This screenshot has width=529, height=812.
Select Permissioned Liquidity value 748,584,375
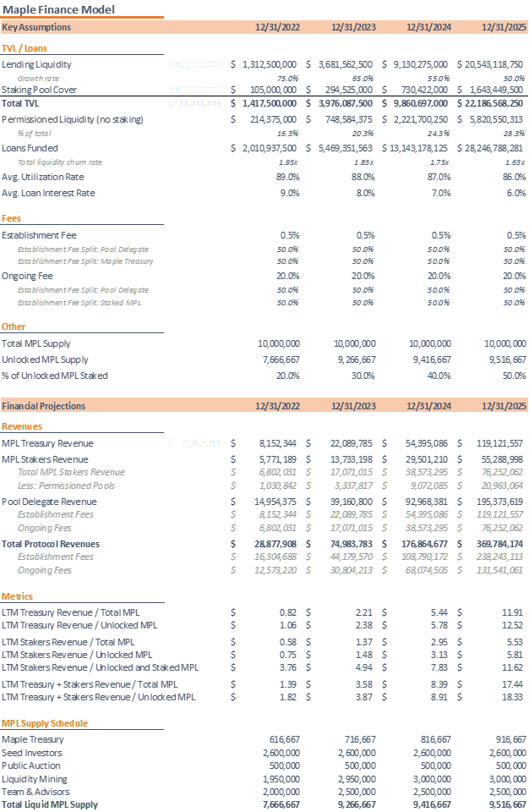[349, 119]
